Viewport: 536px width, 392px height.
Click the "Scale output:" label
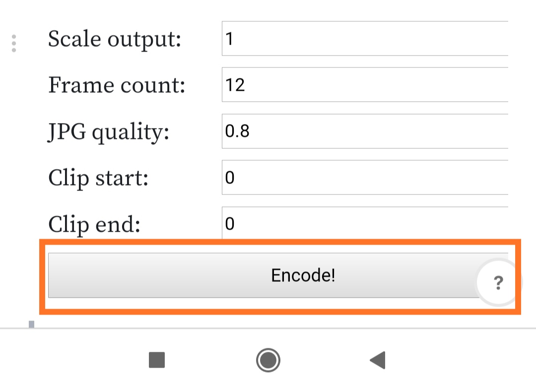[115, 39]
